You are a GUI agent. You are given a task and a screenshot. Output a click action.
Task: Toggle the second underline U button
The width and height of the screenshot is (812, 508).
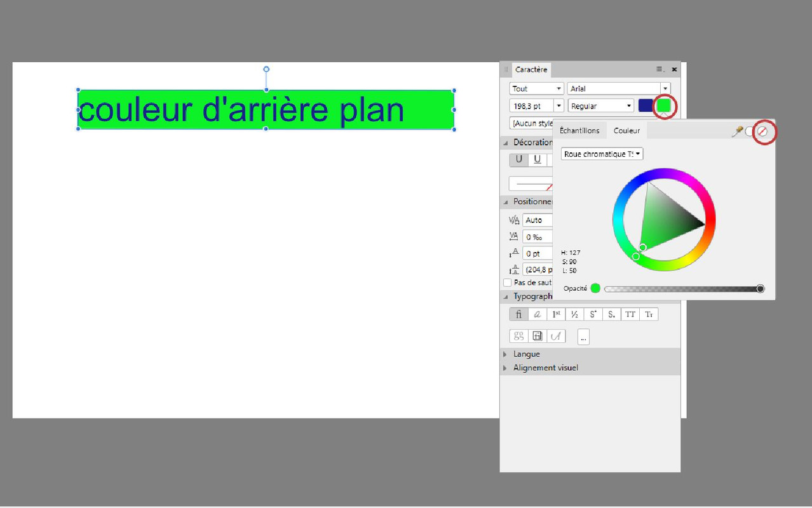[x=538, y=159]
